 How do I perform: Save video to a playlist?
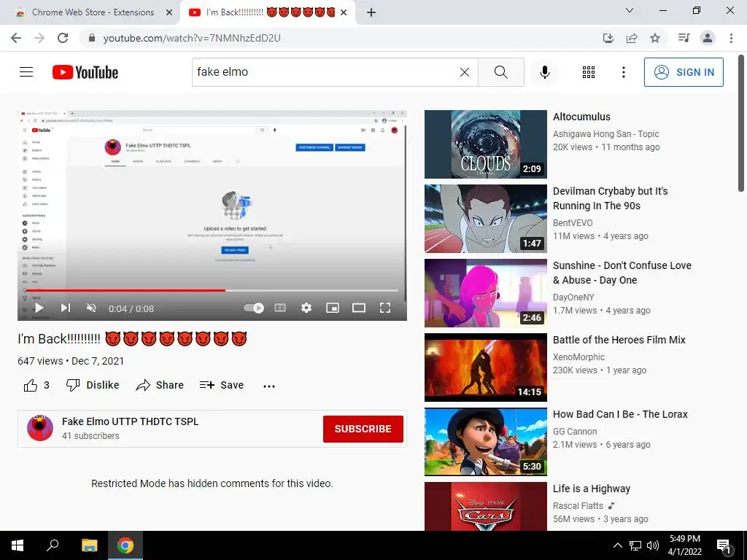coord(222,385)
